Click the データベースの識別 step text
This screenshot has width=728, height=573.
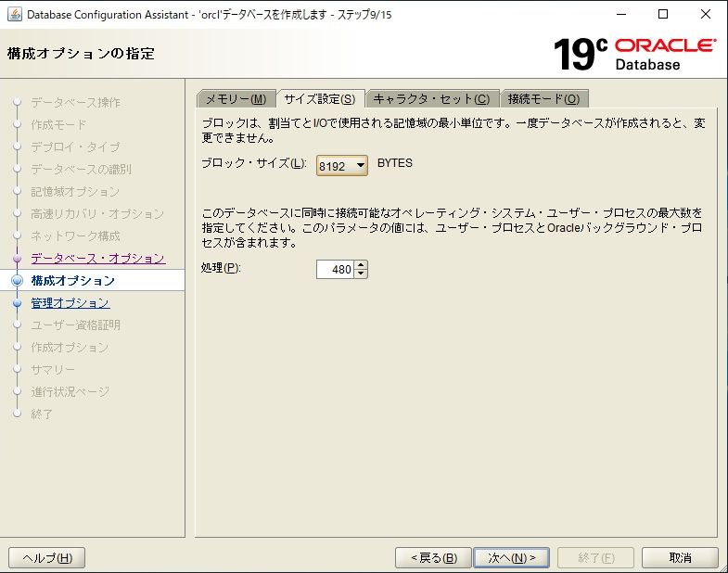[x=82, y=169]
